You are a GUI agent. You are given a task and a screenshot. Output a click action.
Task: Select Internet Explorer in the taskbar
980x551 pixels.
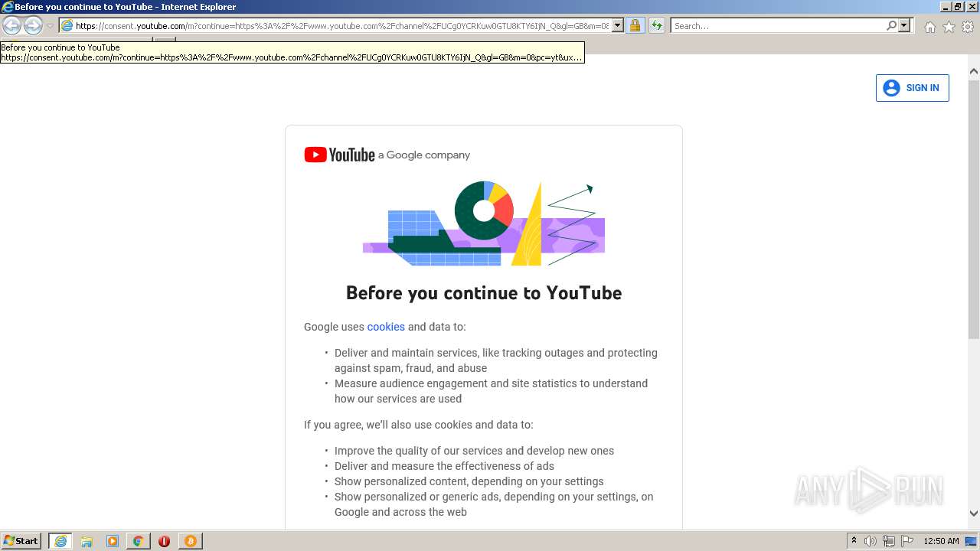tap(60, 541)
